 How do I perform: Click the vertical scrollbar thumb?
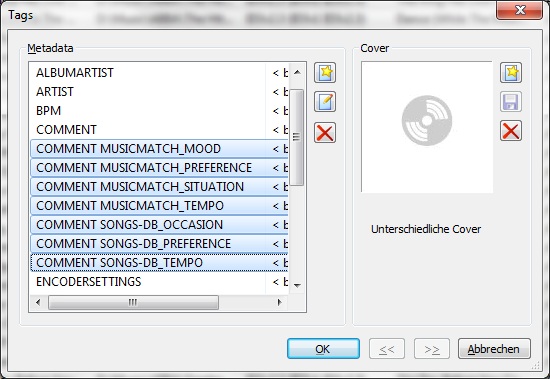click(297, 137)
